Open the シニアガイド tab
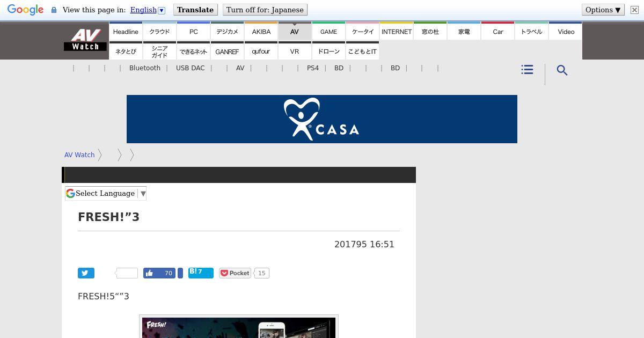644x338 pixels. pos(159,51)
